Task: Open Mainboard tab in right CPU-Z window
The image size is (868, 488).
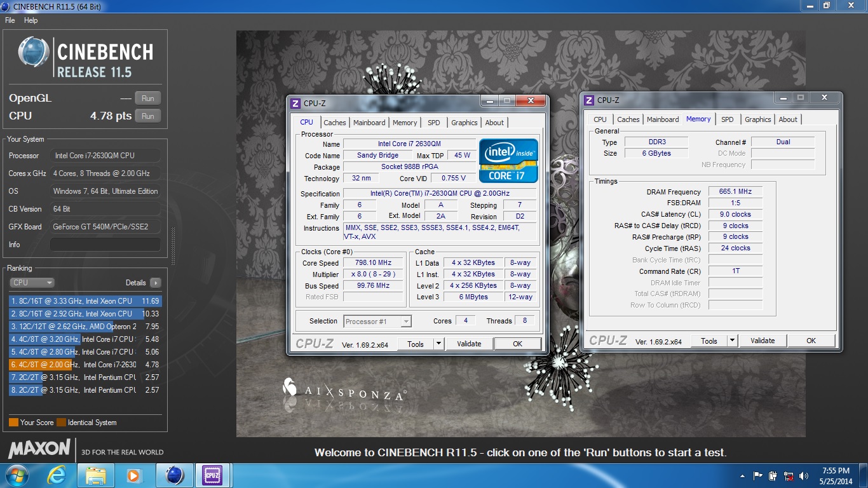Action: coord(663,119)
